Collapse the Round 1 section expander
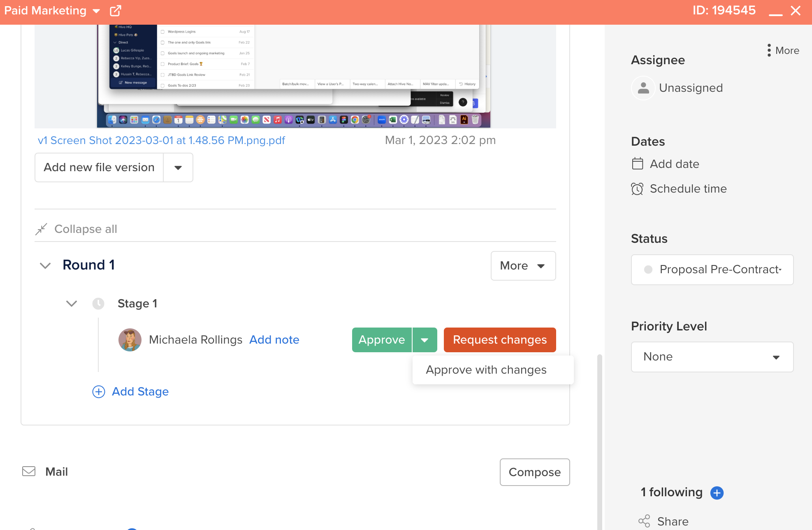 (45, 265)
